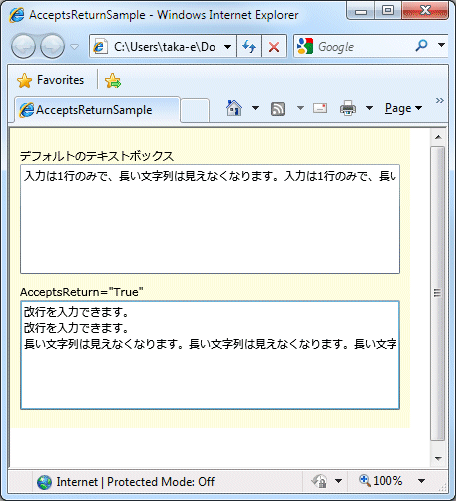Viewport: 456px width, 501px height.
Task: Click the RSS feeds icon
Action: point(278,109)
